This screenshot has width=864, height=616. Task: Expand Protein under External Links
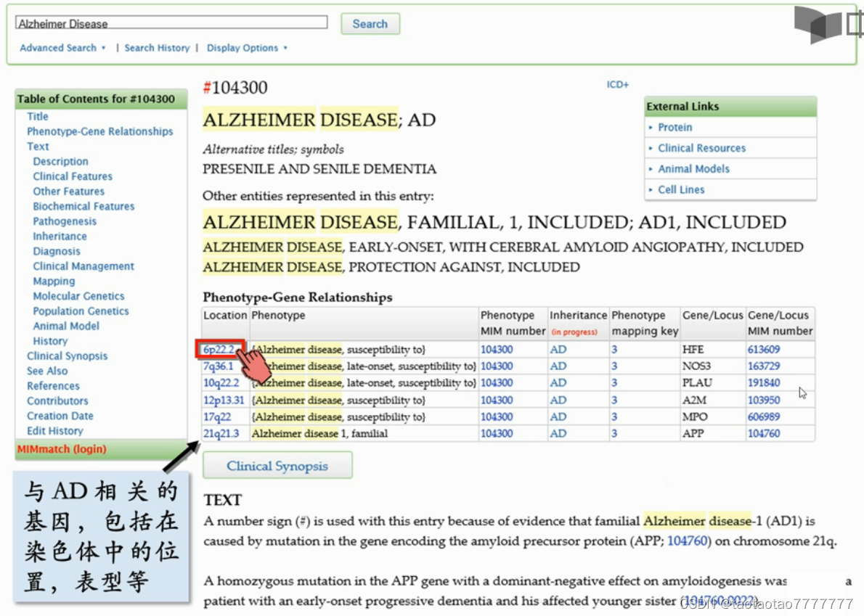675,127
